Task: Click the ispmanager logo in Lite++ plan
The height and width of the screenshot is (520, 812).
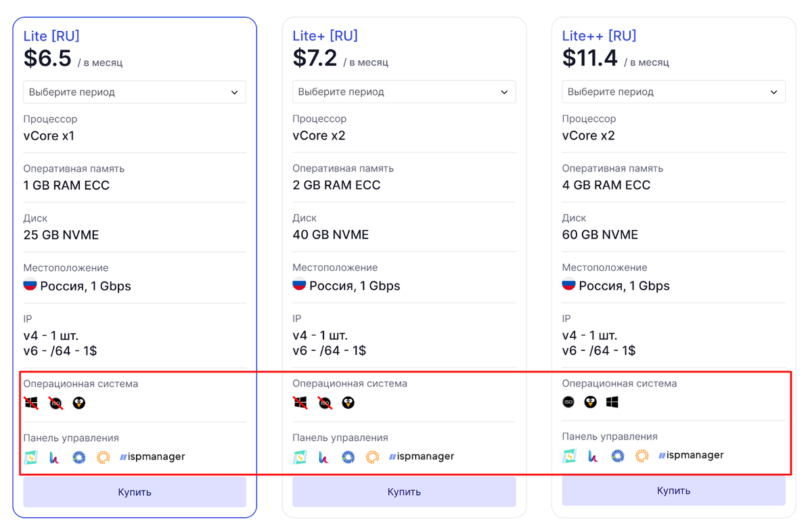Action: [691, 455]
